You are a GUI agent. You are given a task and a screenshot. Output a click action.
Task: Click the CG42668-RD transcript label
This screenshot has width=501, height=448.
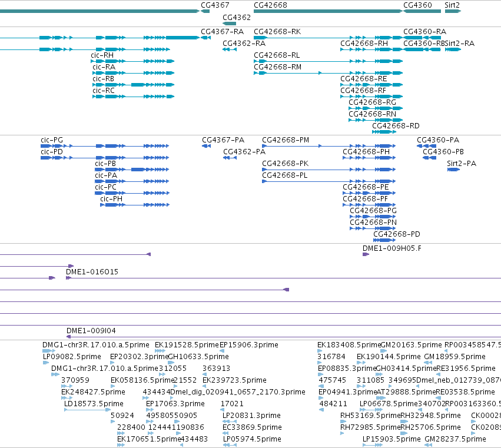tap(396, 126)
